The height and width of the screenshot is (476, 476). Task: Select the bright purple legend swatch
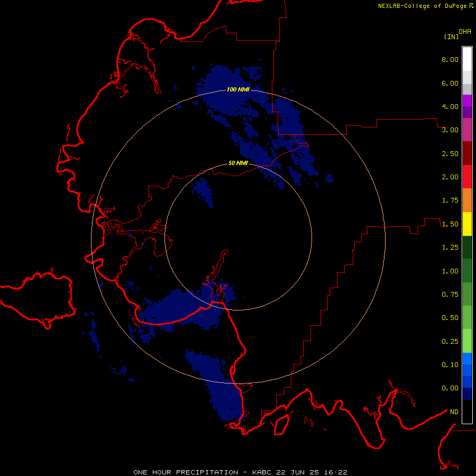tap(467, 100)
